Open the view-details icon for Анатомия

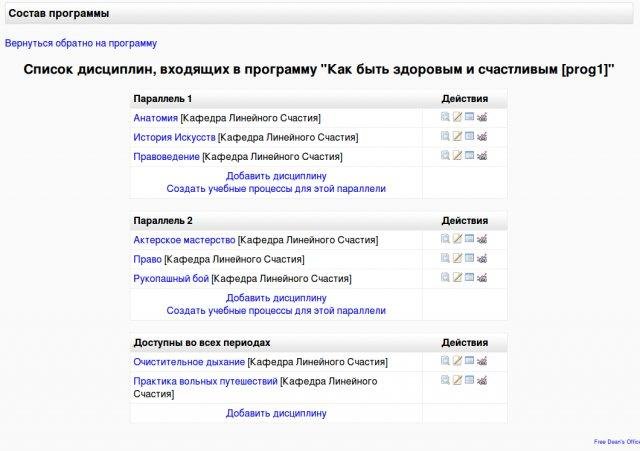(x=445, y=117)
